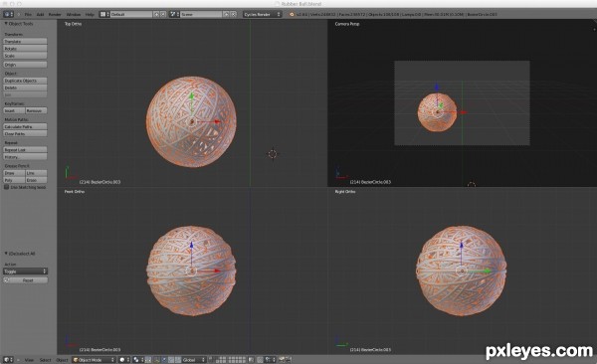The image size is (597, 364).
Task: Click the Translate button
Action: [x=25, y=41]
